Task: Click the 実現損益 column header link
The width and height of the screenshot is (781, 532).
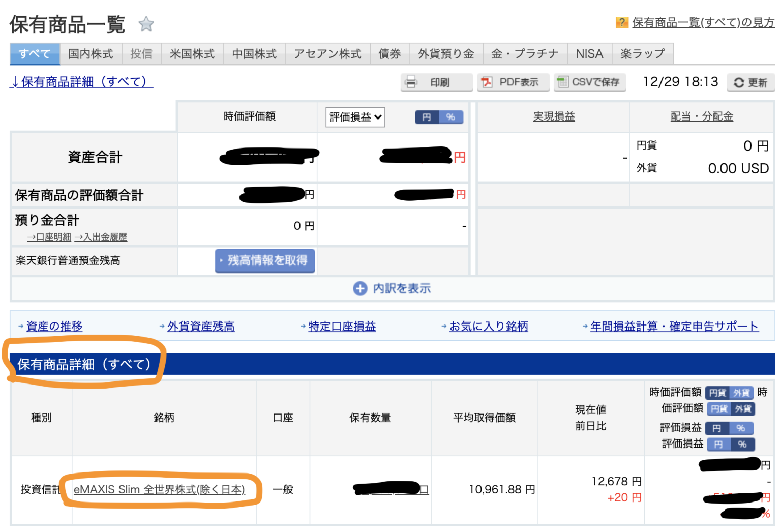Action: 553,116
